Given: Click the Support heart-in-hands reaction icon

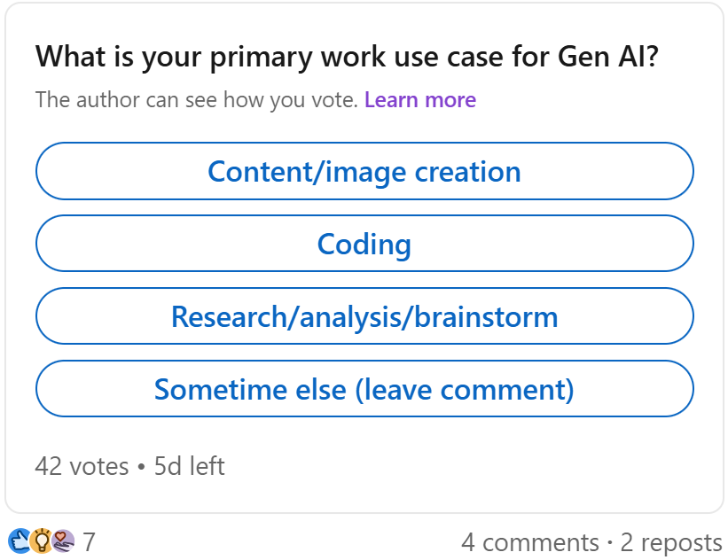Looking at the screenshot, I should 62,542.
